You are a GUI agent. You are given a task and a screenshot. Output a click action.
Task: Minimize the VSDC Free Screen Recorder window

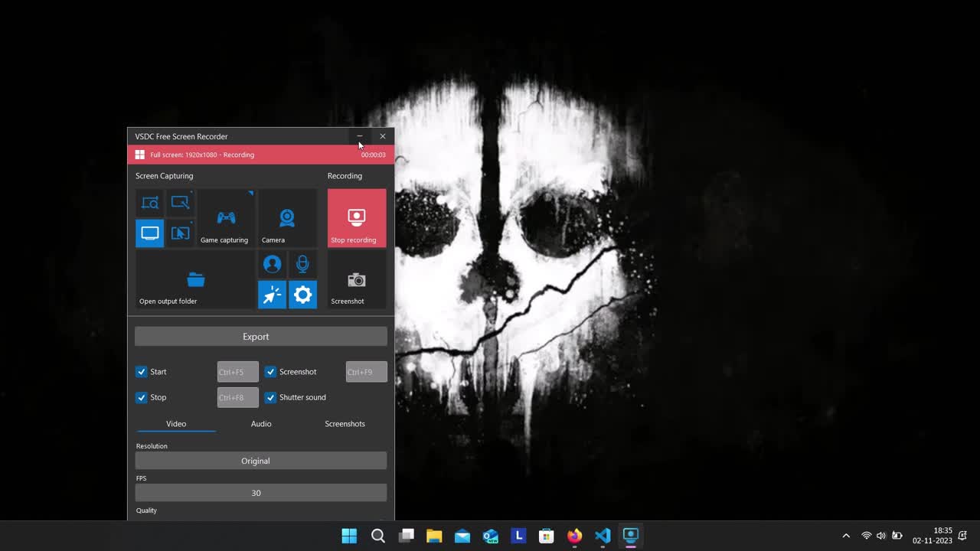pos(360,136)
